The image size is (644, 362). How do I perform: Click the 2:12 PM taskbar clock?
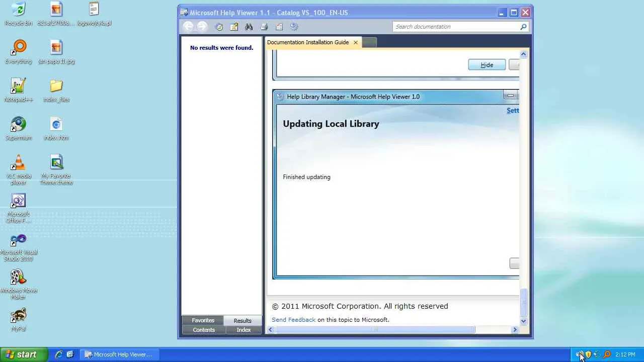click(x=625, y=354)
